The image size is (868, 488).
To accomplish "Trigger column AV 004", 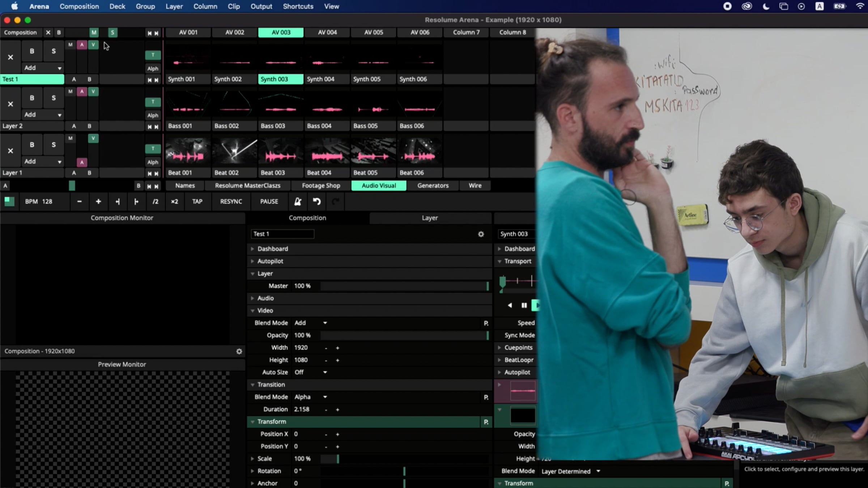I will click(327, 32).
